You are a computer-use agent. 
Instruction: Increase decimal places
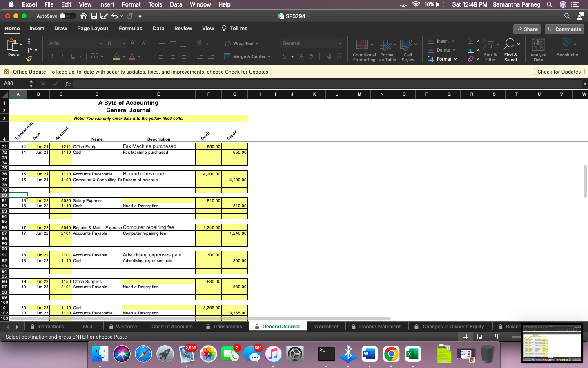(x=327, y=56)
